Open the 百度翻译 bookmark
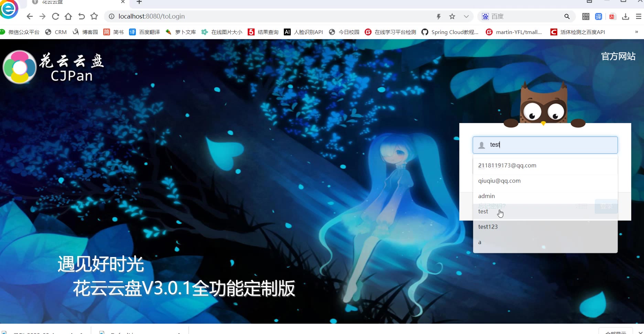644x334 pixels. pos(144,32)
